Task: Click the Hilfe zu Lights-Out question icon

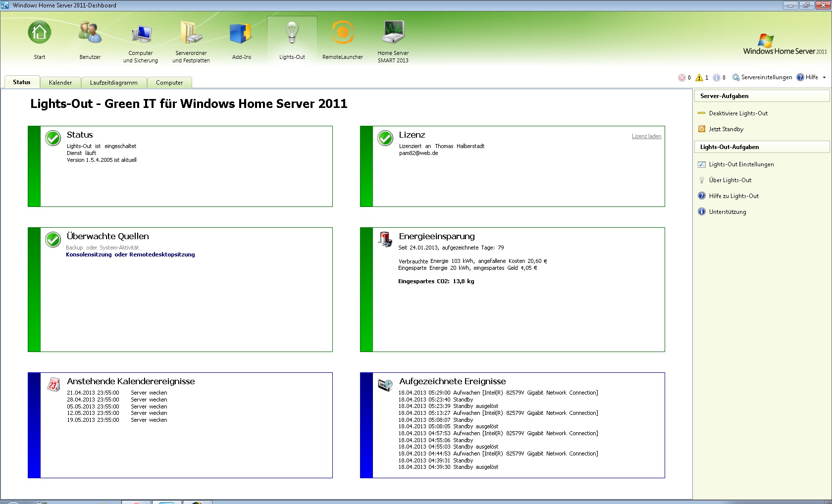Action: click(702, 196)
